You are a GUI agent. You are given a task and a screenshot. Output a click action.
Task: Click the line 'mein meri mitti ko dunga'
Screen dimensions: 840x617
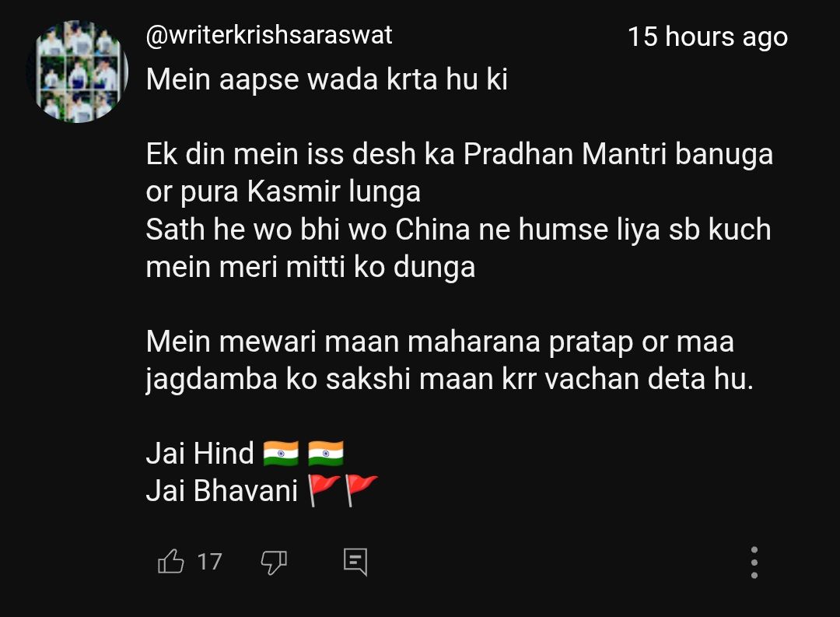pyautogui.click(x=310, y=267)
